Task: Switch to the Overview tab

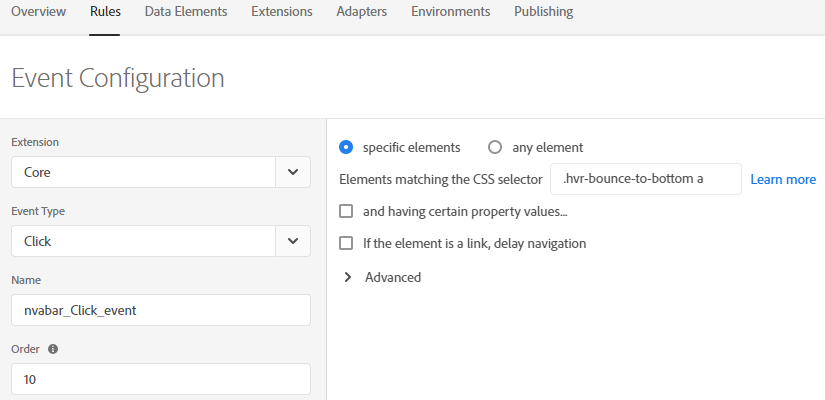Action: (38, 12)
